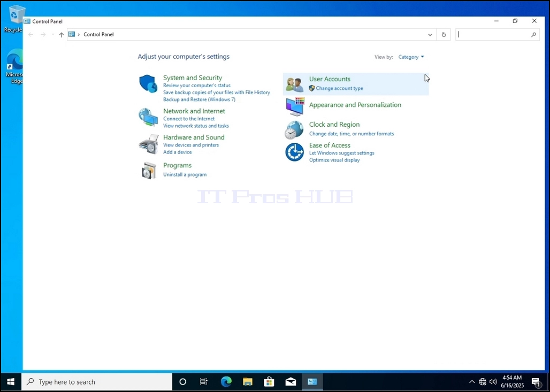Click the search magnifier icon in Control Panel
The width and height of the screenshot is (550, 392).
coord(533,34)
